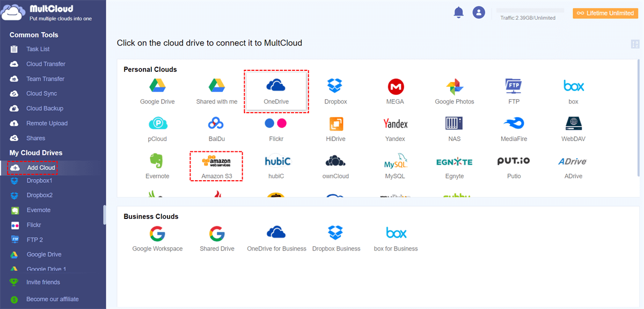Click the Lifetime Unlimited button
644x309 pixels.
pos(604,13)
